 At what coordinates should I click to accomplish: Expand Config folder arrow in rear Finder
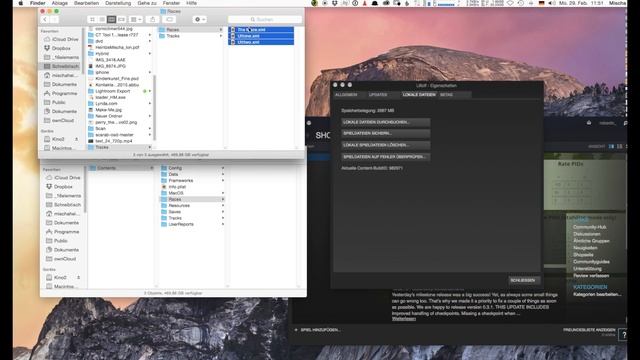click(x=223, y=168)
